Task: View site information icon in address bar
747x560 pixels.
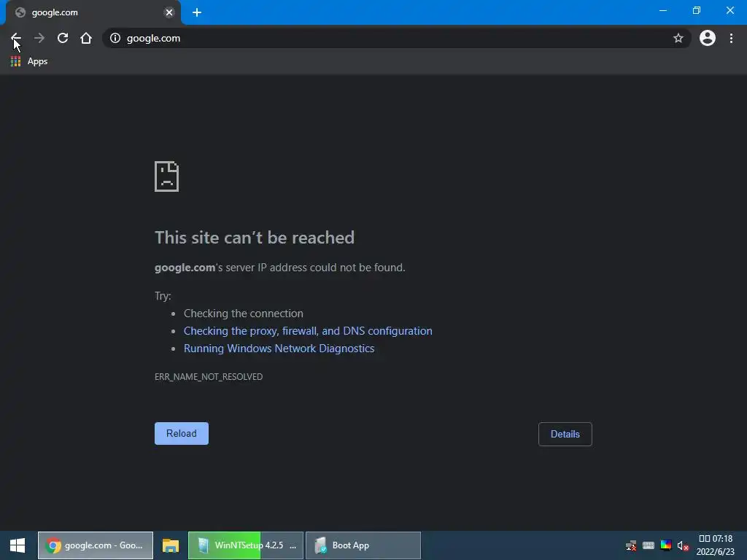Action: pyautogui.click(x=115, y=38)
